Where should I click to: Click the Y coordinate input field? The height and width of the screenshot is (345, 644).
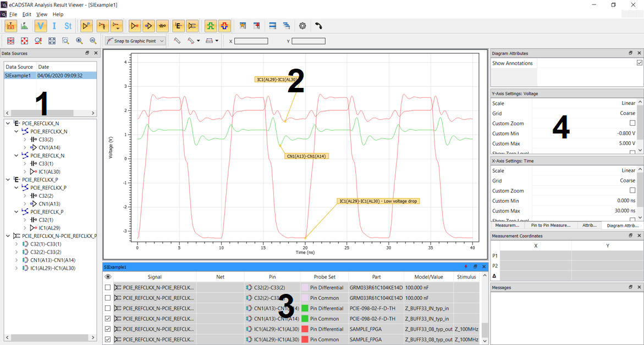coord(309,41)
